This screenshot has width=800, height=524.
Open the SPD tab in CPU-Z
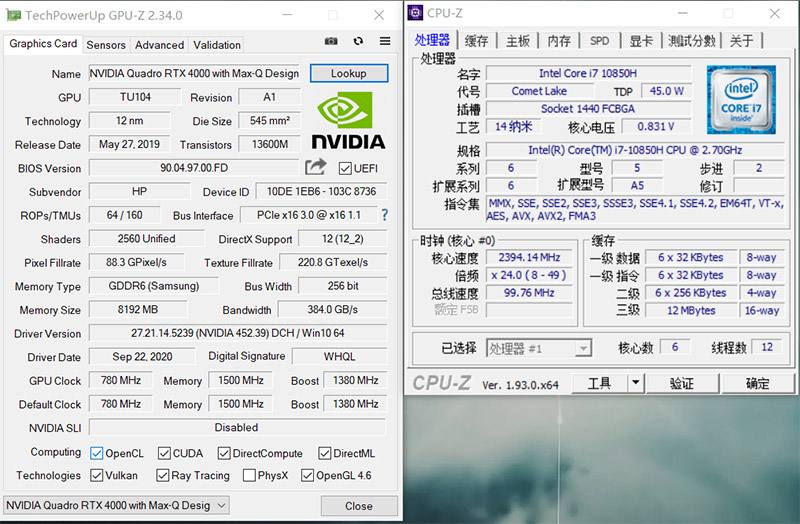[599, 41]
